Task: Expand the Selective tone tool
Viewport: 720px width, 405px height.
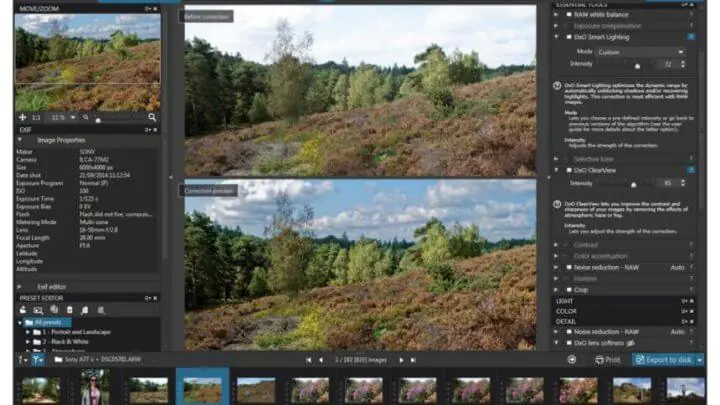Action: [x=556, y=159]
